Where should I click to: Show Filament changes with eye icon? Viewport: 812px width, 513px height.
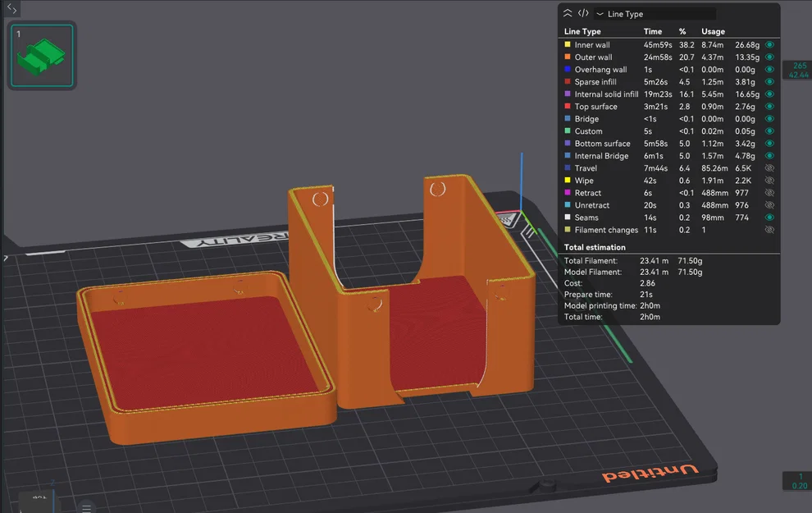pyautogui.click(x=769, y=230)
